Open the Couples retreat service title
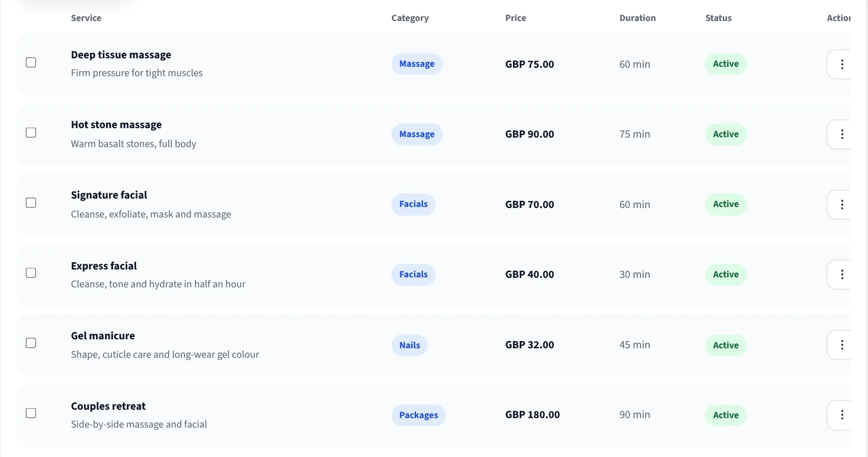Image resolution: width=868 pixels, height=457 pixels. pyautogui.click(x=108, y=406)
